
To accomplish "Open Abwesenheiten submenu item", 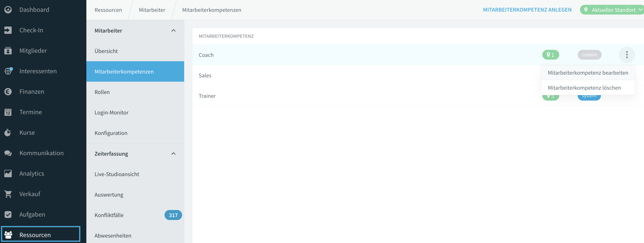I will pyautogui.click(x=135, y=235).
